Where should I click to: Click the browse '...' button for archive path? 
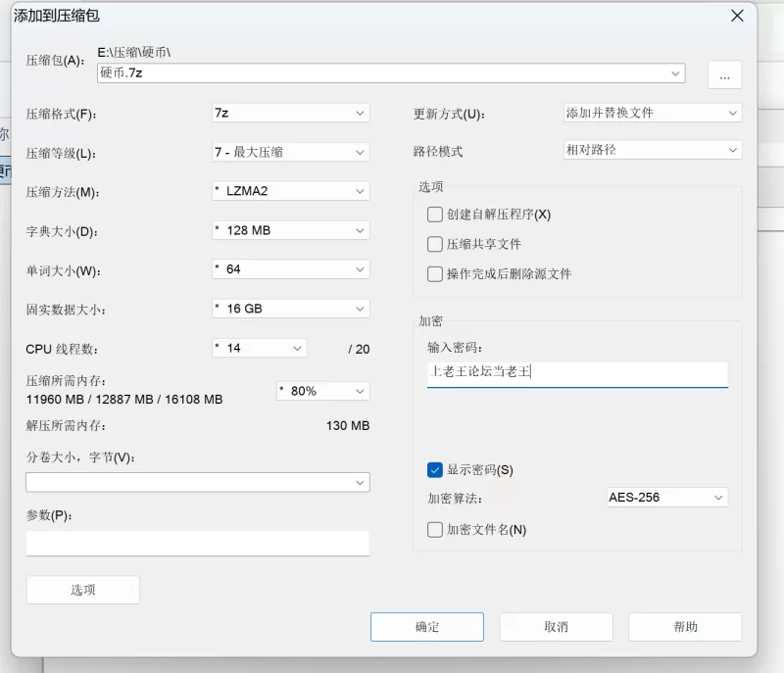724,74
